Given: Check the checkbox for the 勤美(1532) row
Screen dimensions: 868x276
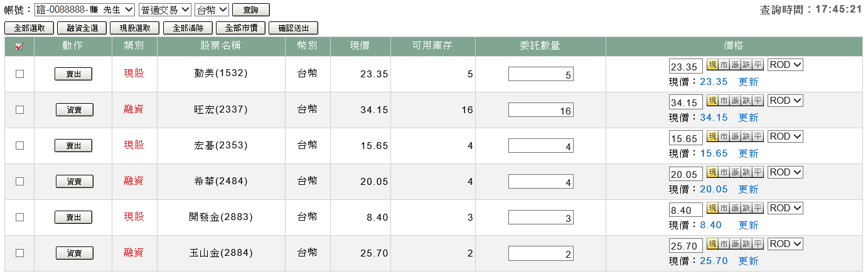Looking at the screenshot, I should pyautogui.click(x=19, y=74).
